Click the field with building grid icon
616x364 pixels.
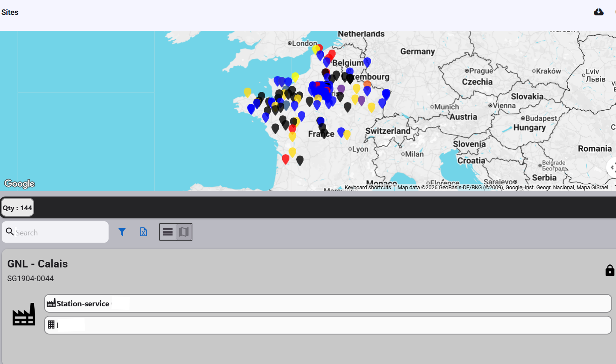(328, 325)
